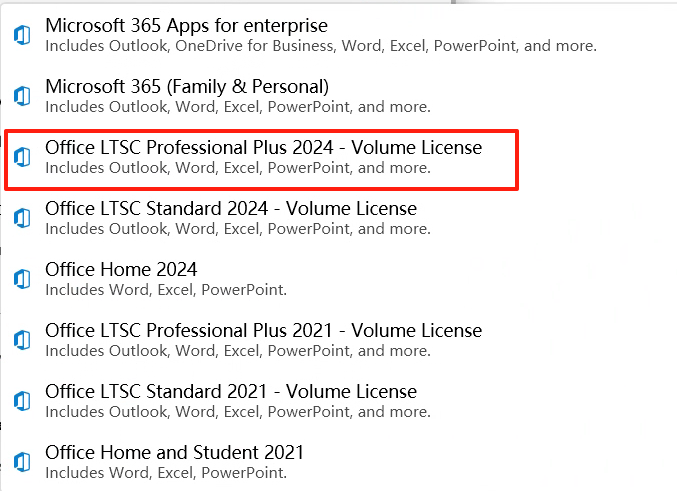The image size is (677, 491).
Task: Click the Office Home and Student 2021 icon
Action: (x=21, y=462)
